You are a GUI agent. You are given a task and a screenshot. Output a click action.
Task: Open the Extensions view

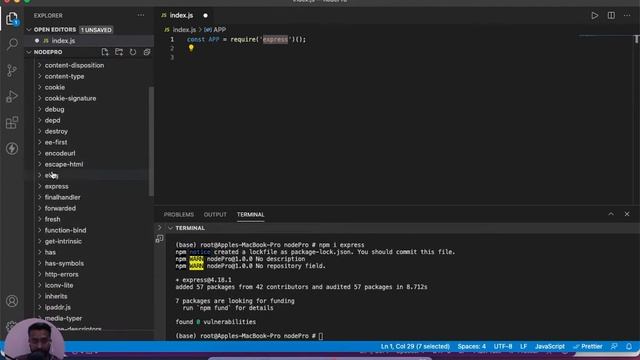click(12, 122)
